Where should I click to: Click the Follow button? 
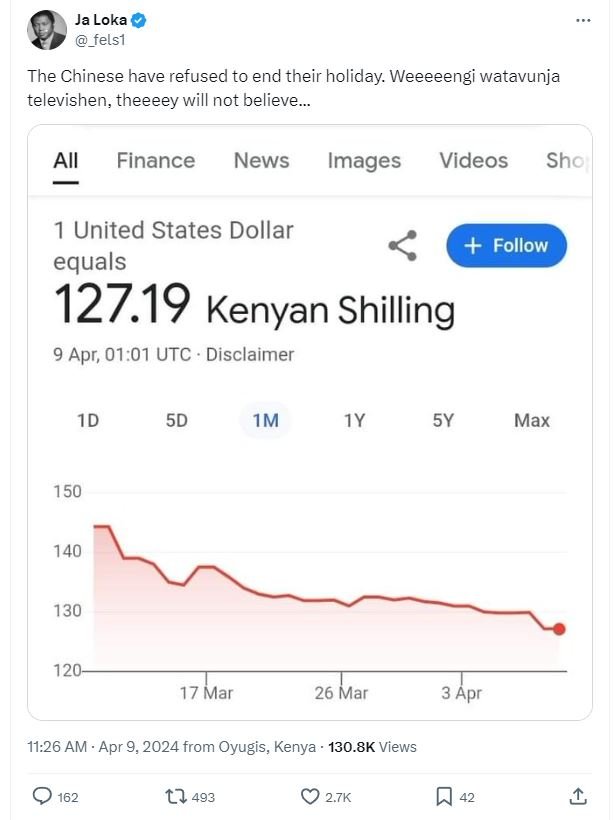pos(506,245)
